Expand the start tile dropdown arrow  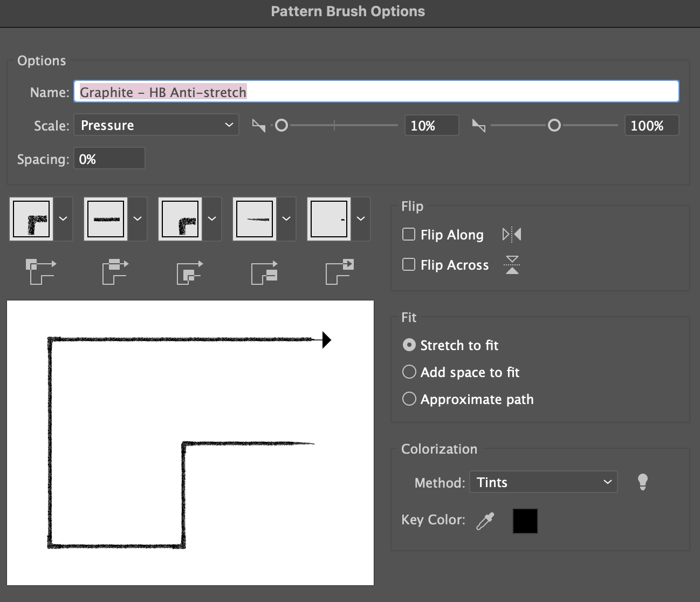(x=286, y=219)
